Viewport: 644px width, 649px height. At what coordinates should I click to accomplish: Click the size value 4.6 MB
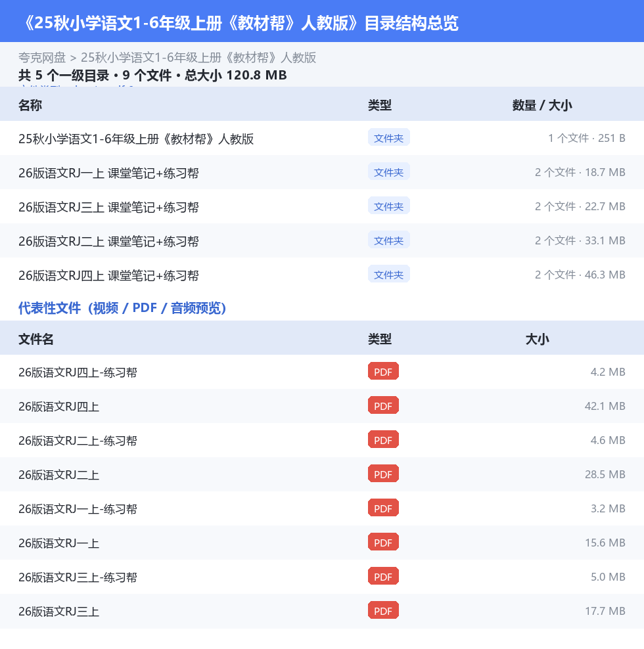pos(608,440)
